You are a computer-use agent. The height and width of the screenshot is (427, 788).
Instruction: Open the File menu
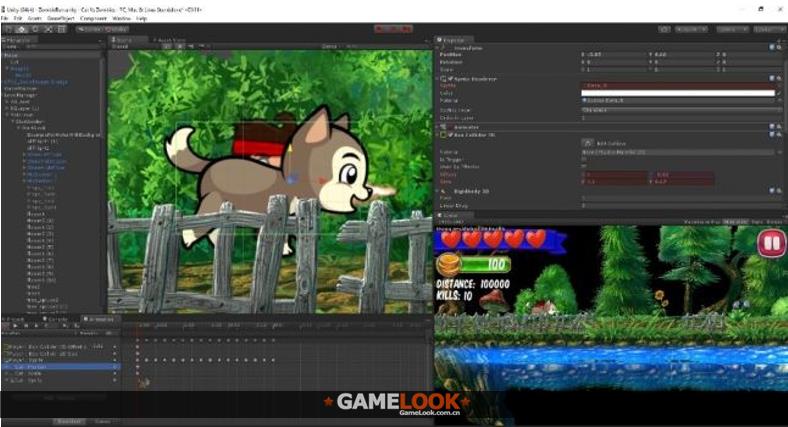pyautogui.click(x=5, y=18)
